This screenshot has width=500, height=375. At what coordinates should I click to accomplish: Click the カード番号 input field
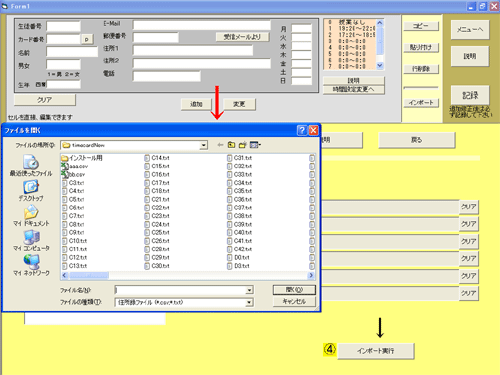pos(63,39)
